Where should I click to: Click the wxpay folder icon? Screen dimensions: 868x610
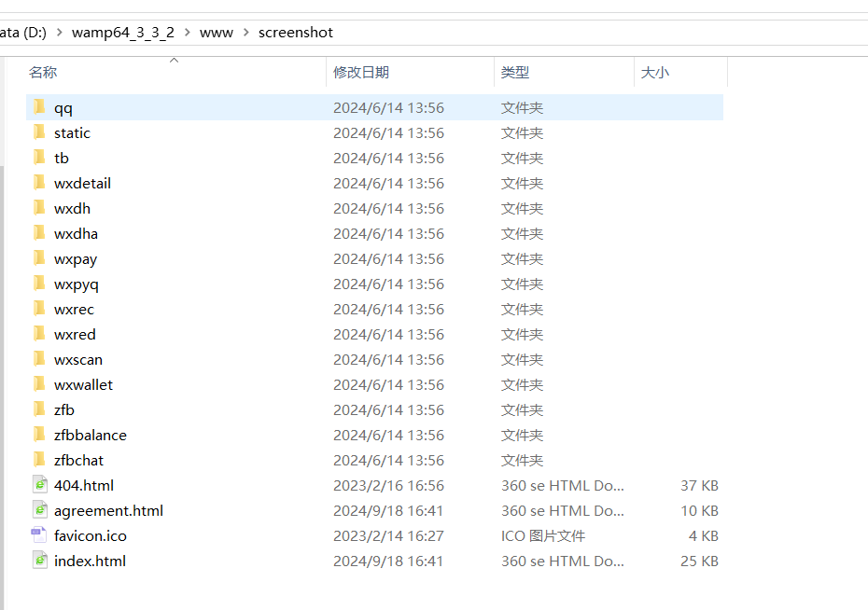[38, 258]
